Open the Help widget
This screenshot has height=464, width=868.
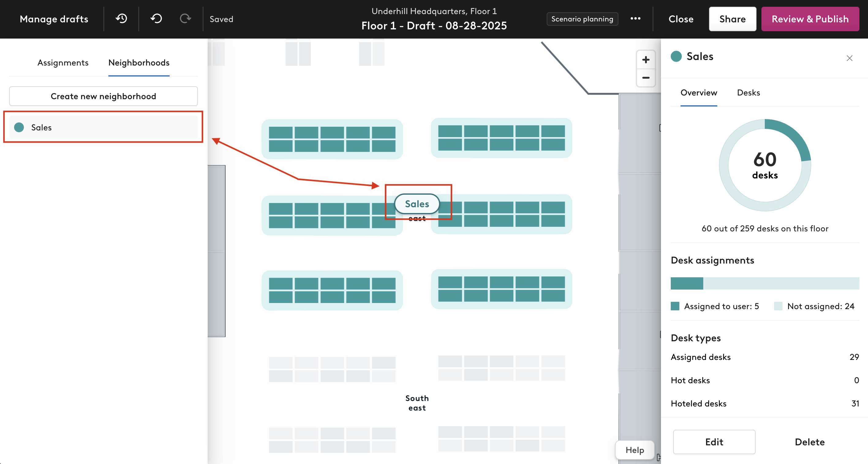635,450
